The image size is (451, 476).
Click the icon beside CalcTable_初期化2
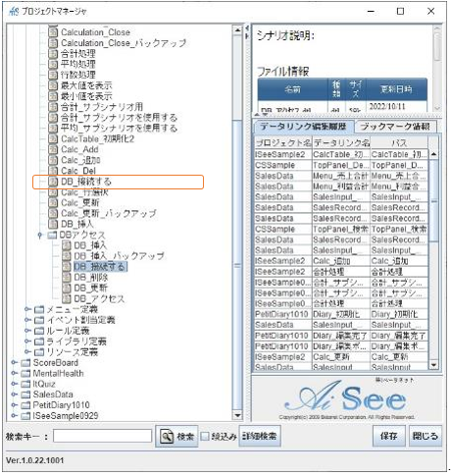(x=53, y=138)
